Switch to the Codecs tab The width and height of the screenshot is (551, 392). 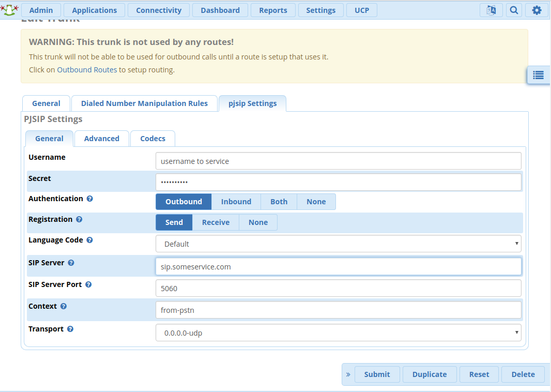pyautogui.click(x=152, y=139)
